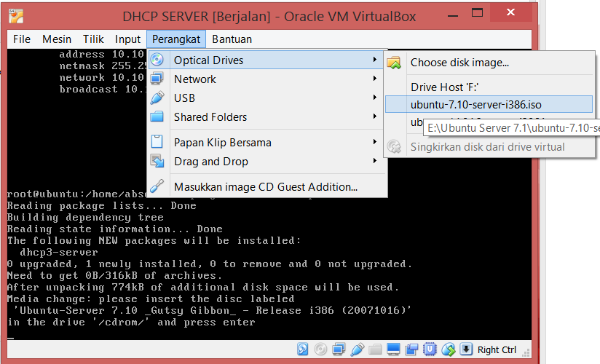
Task: Choose Masukkan image CD Guest Addition
Action: tap(266, 187)
